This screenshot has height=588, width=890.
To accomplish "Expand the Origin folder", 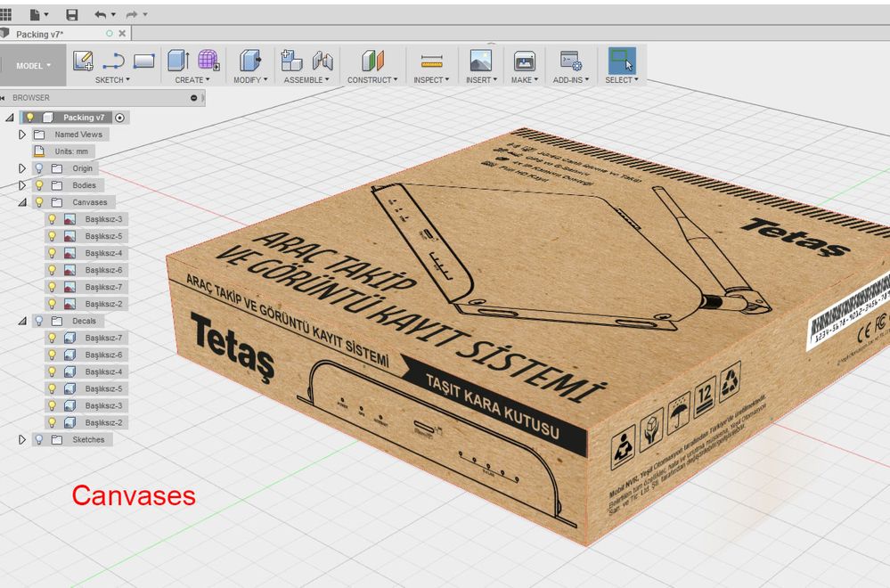I will coord(22,168).
